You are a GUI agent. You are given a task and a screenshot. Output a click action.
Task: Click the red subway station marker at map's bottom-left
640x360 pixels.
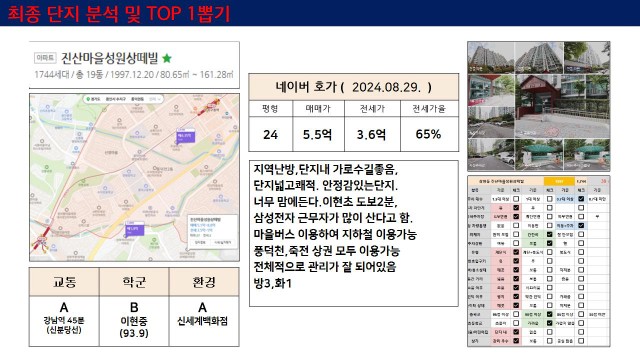point(42,240)
